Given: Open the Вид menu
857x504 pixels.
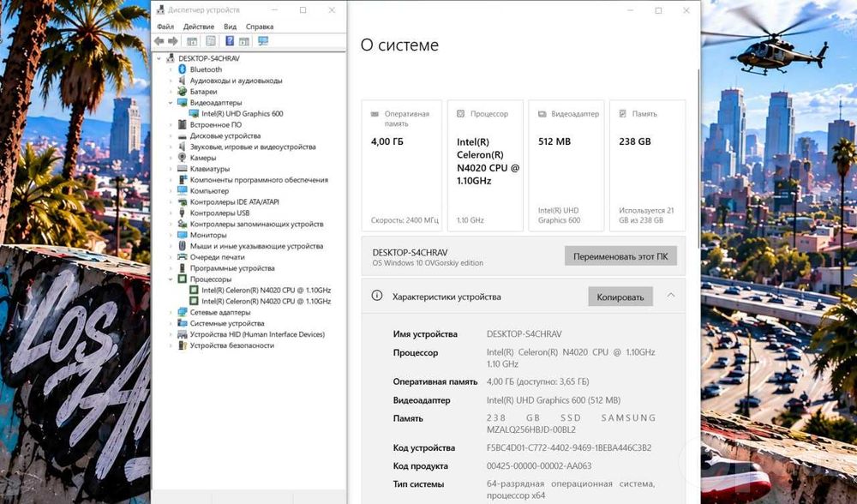Looking at the screenshot, I should click(230, 27).
